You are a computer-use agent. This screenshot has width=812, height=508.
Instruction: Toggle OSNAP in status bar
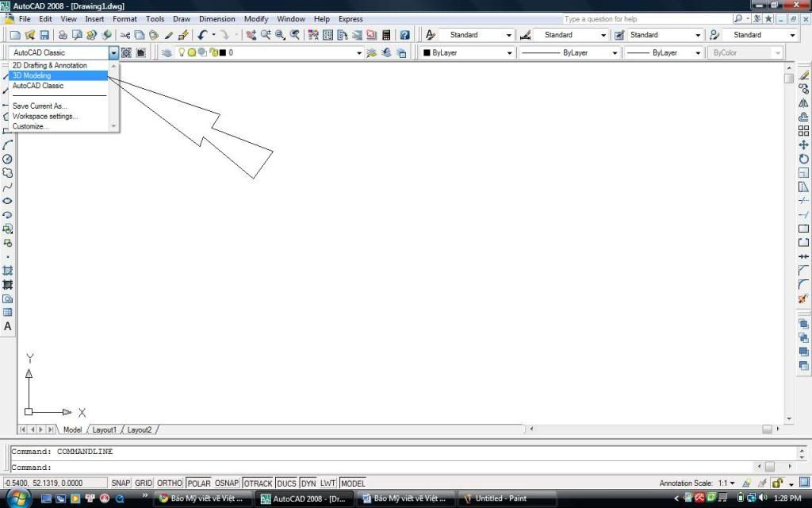(226, 483)
